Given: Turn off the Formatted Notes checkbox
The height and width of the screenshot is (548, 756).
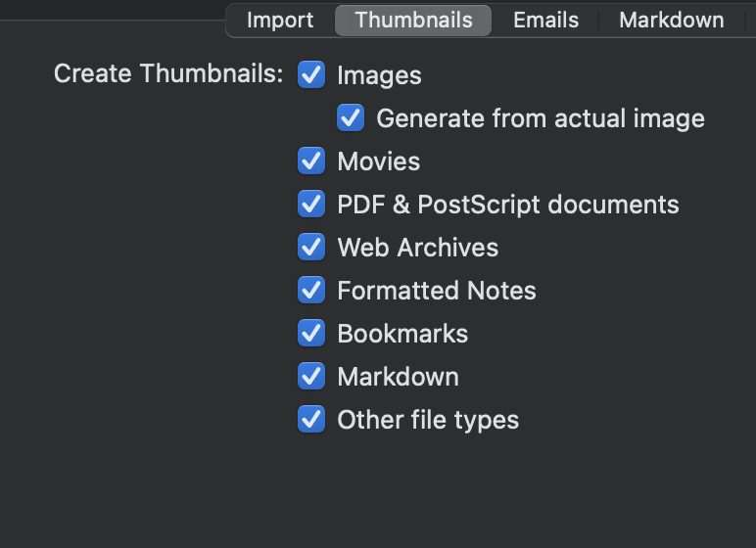Looking at the screenshot, I should click(x=311, y=291).
